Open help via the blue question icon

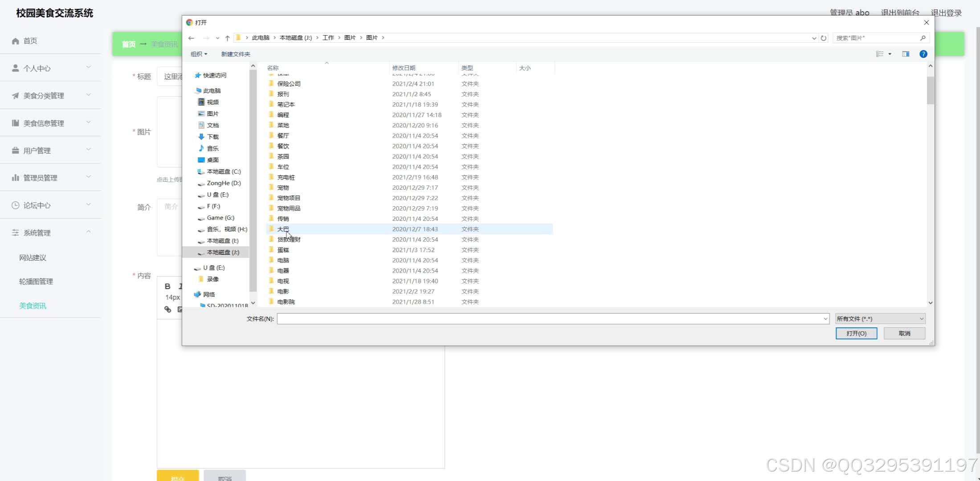click(x=923, y=54)
